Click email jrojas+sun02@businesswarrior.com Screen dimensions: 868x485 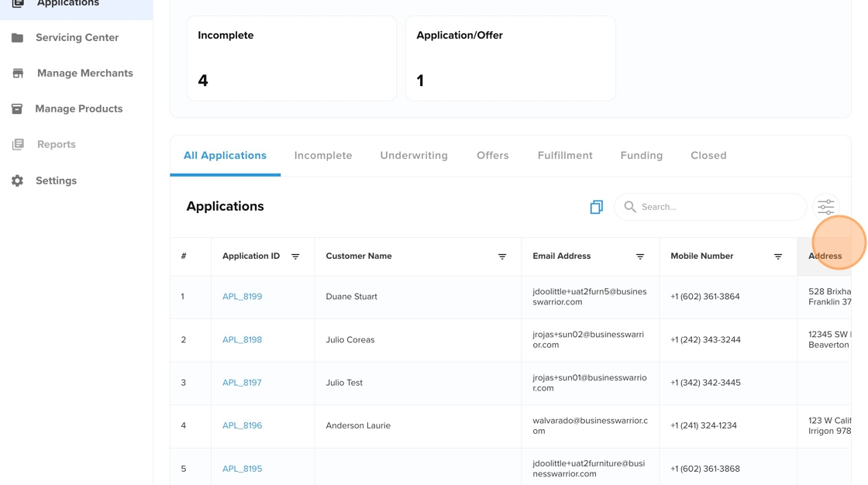tap(588, 340)
